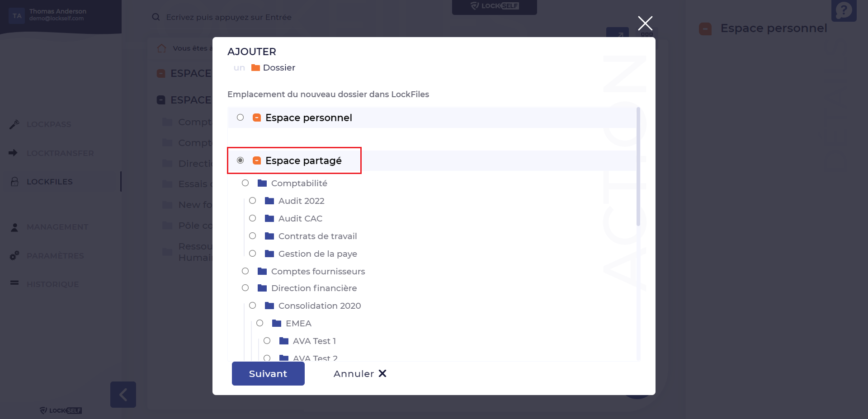The width and height of the screenshot is (868, 419).
Task: Click the LockPass key icon in the sidebar
Action: pyautogui.click(x=14, y=124)
